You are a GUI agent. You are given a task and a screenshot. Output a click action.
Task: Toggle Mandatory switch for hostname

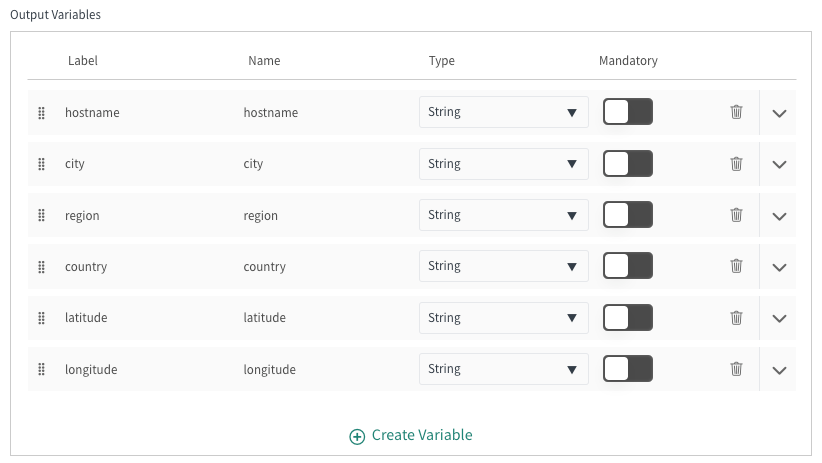(627, 112)
